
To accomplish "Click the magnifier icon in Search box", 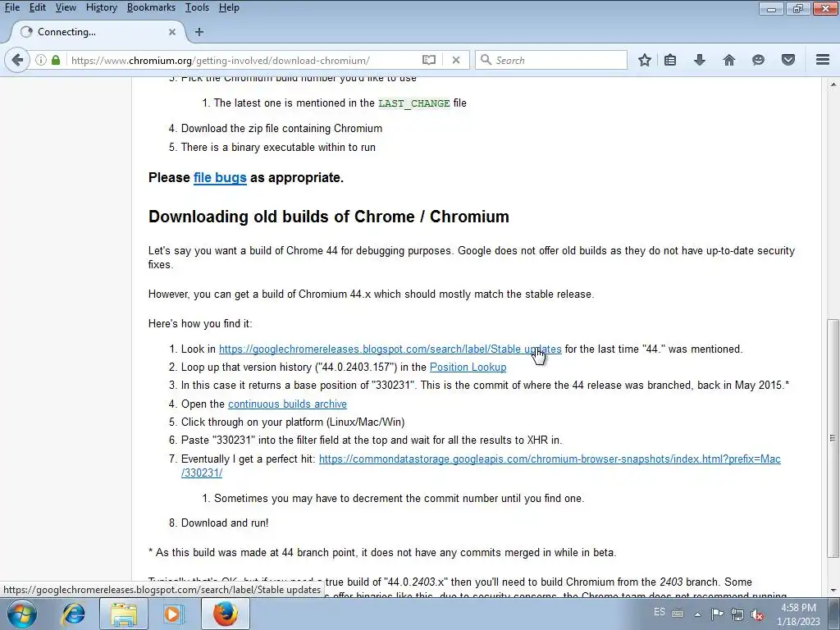I will point(486,60).
